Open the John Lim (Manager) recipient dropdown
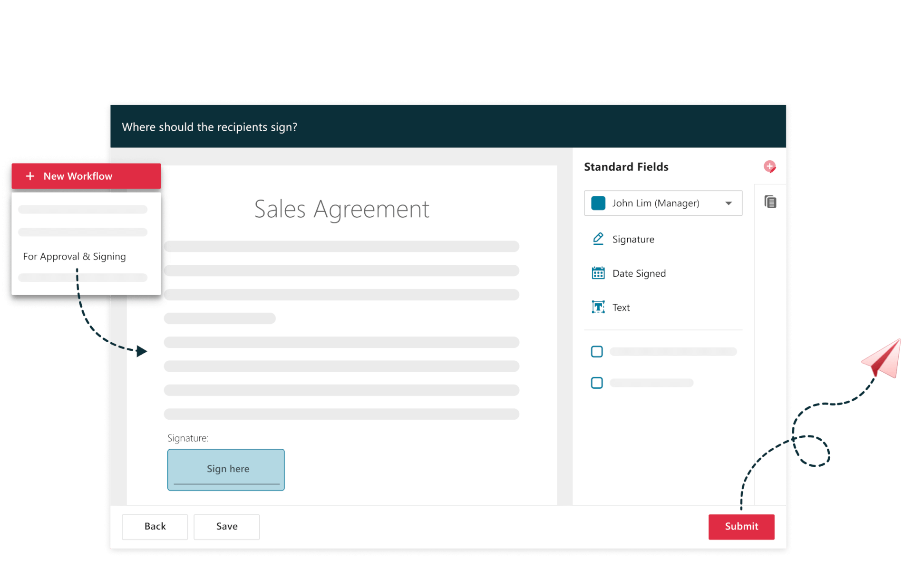The image size is (913, 588). pos(663,203)
